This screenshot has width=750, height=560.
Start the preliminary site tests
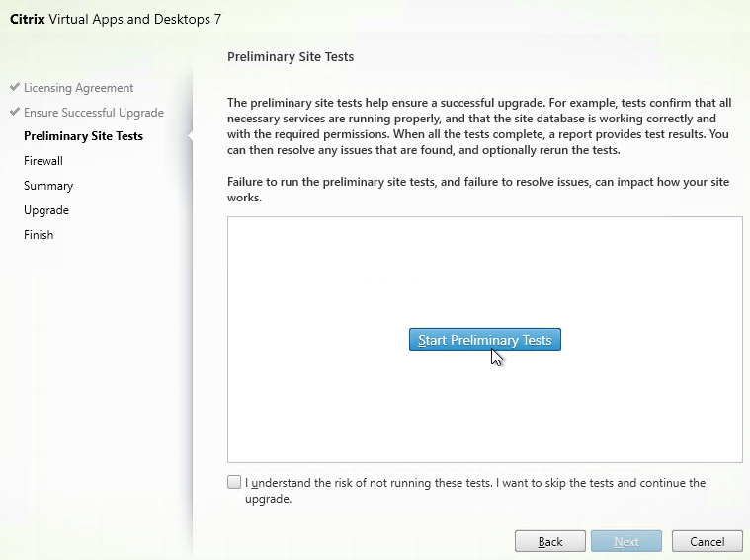click(x=484, y=339)
